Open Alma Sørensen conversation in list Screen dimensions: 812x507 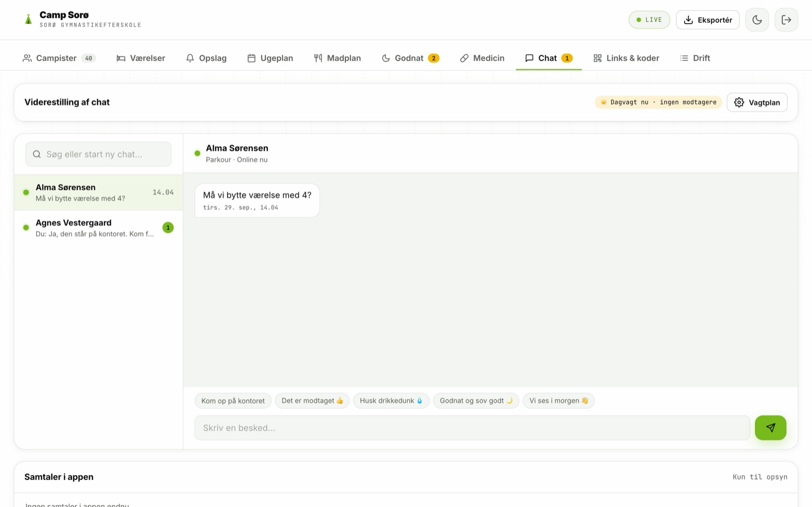pos(99,192)
